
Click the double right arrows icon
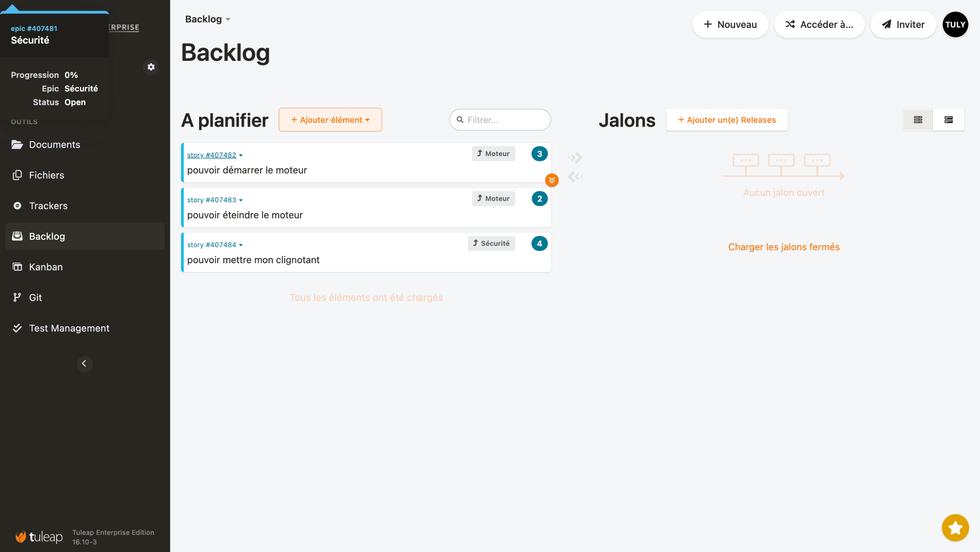pos(575,157)
